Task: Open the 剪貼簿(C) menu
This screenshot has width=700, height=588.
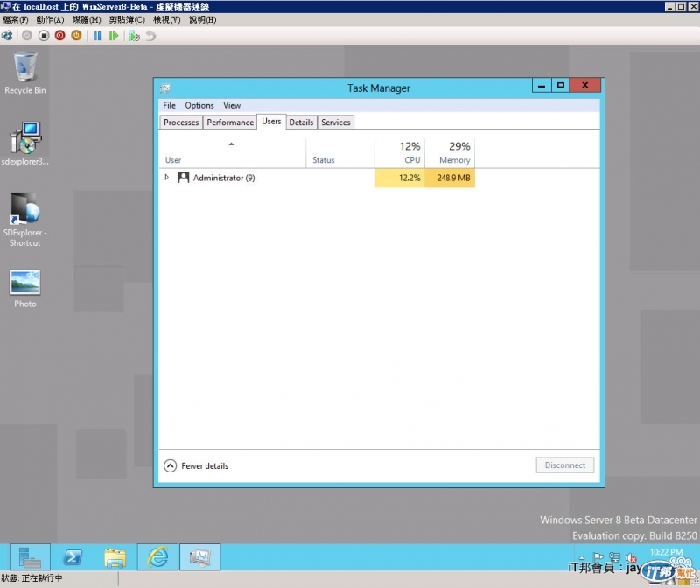Action: [x=127, y=19]
